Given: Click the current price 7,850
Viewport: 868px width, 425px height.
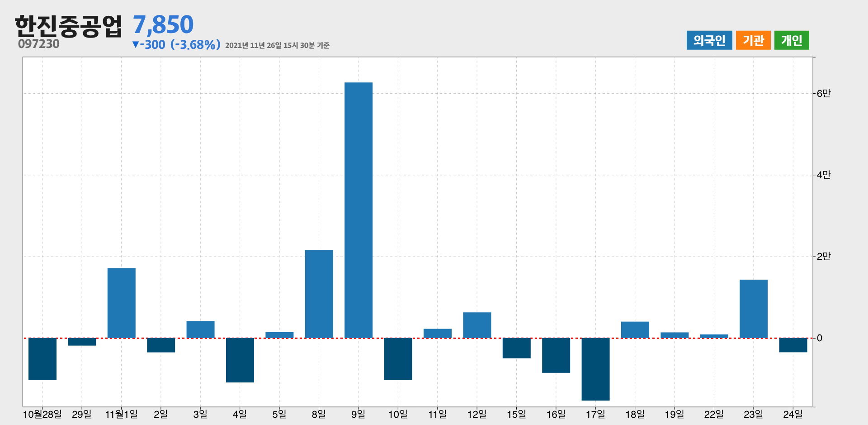Looking at the screenshot, I should (x=163, y=24).
